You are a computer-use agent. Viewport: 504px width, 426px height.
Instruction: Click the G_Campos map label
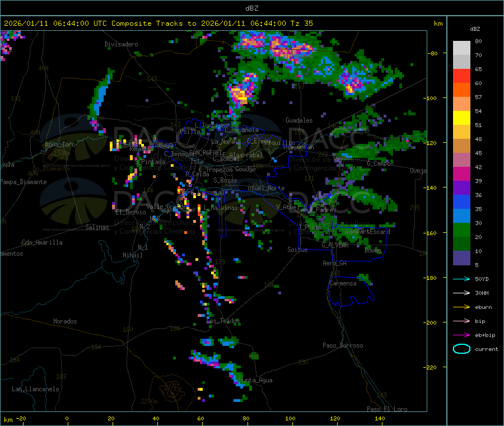tap(380, 163)
